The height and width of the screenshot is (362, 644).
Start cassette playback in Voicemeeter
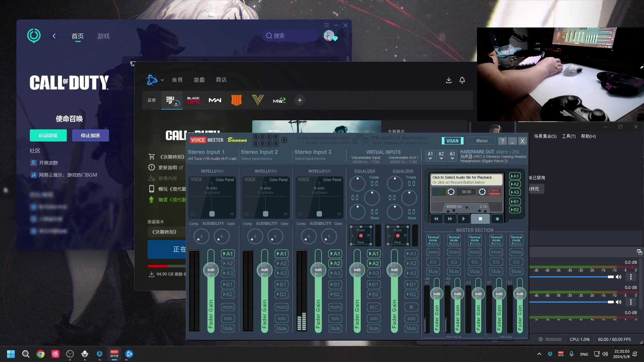tap(464, 219)
